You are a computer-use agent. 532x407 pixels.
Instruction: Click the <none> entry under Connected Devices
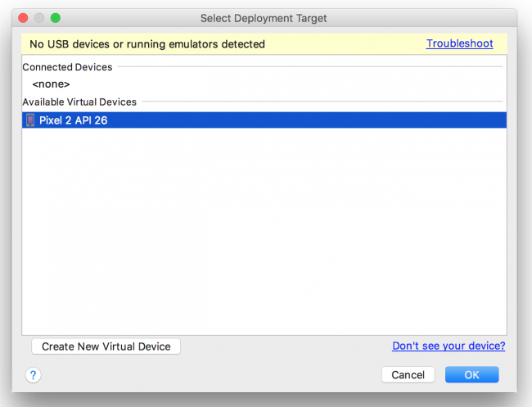(51, 84)
